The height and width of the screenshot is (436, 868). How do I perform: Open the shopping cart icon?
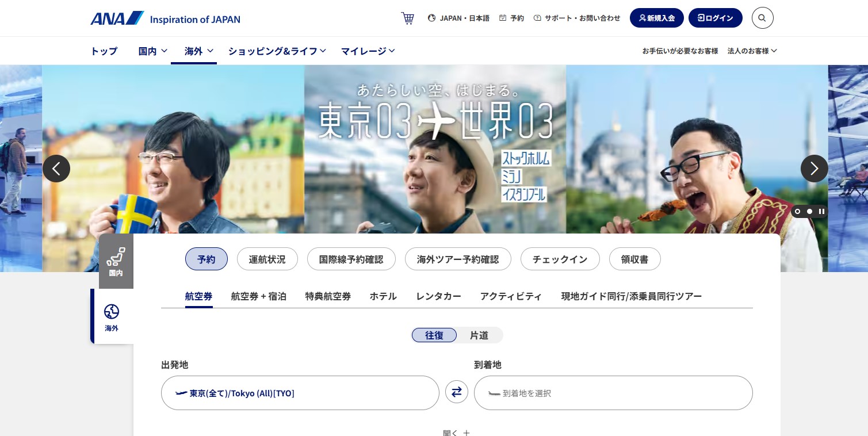[x=407, y=18]
